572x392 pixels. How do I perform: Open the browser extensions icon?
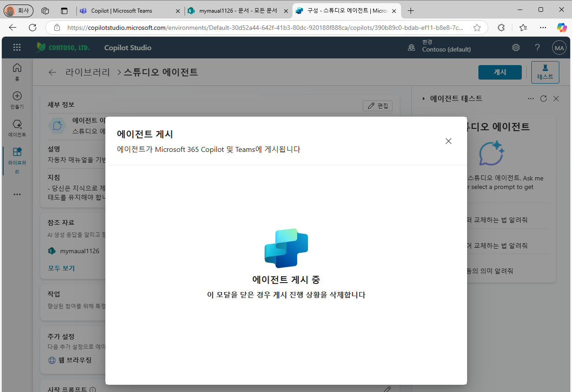coord(501,28)
